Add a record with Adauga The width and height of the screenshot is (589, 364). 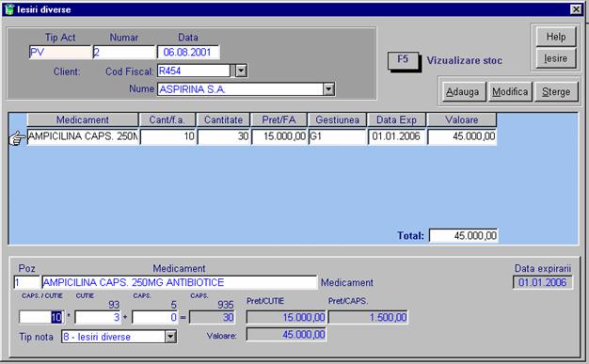[463, 91]
